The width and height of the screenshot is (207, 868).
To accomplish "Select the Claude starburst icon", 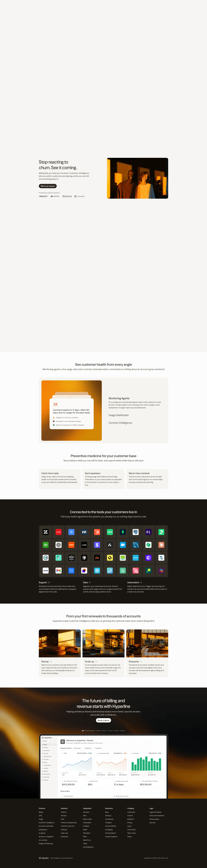I will [x=161, y=545].
